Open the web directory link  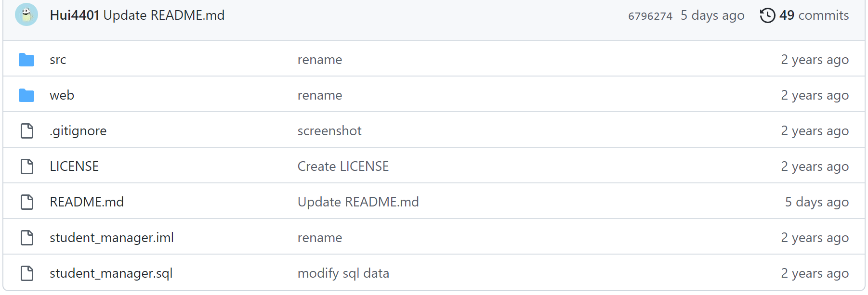62,95
